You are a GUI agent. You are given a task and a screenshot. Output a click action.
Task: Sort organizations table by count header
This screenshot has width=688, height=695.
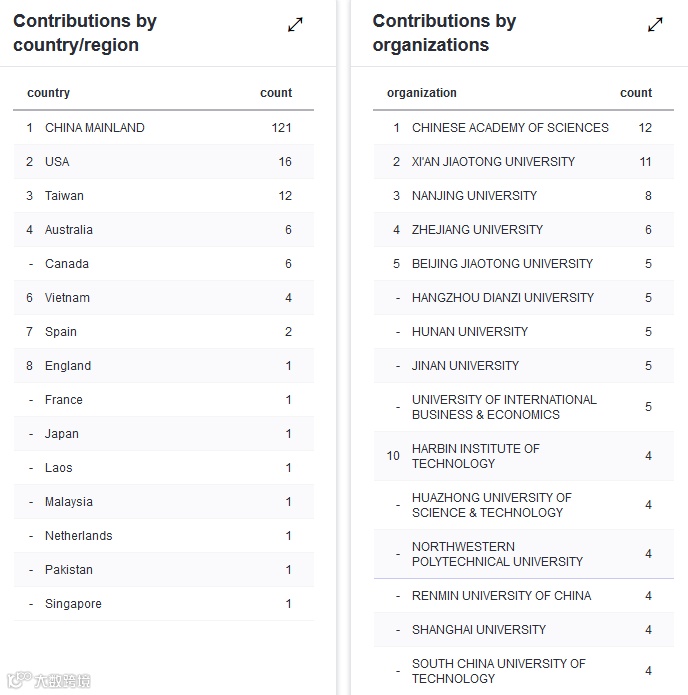pyautogui.click(x=636, y=93)
